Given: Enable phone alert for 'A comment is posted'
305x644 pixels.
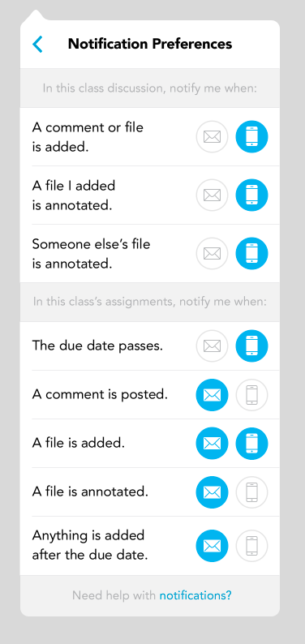Looking at the screenshot, I should point(251,395).
